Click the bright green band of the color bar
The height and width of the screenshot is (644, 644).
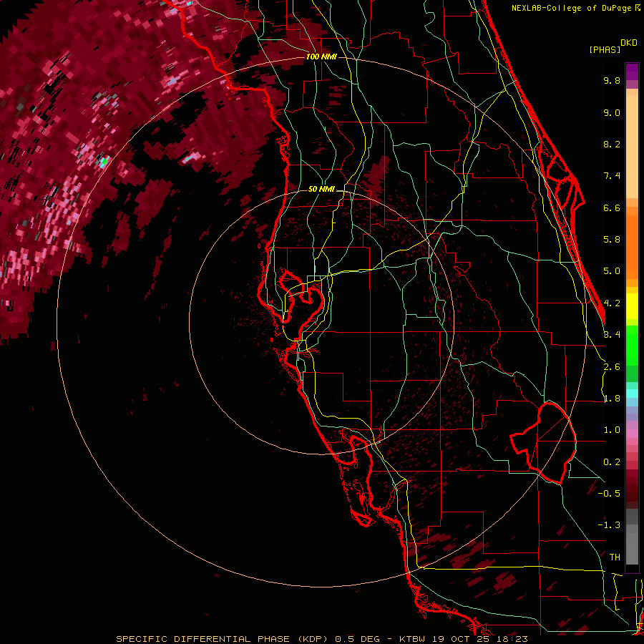point(632,345)
